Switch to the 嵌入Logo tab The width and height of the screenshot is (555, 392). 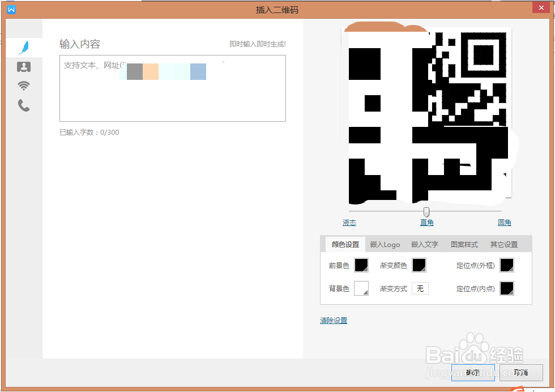click(x=385, y=244)
